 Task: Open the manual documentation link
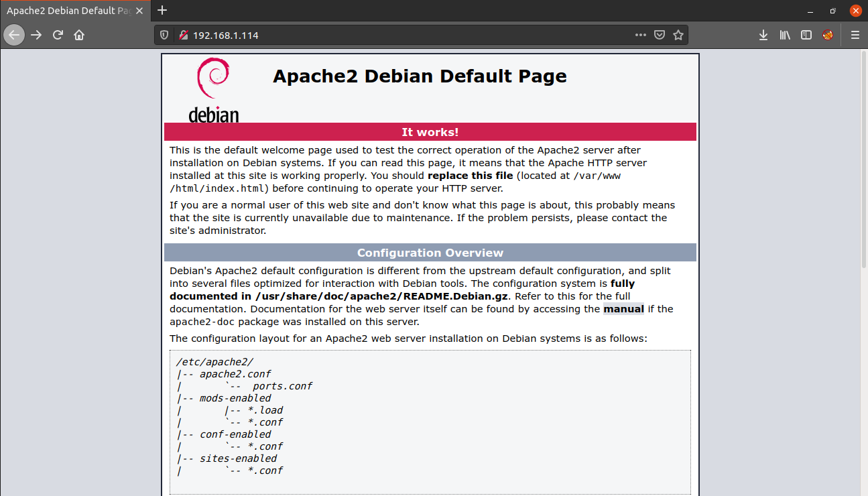tap(623, 309)
